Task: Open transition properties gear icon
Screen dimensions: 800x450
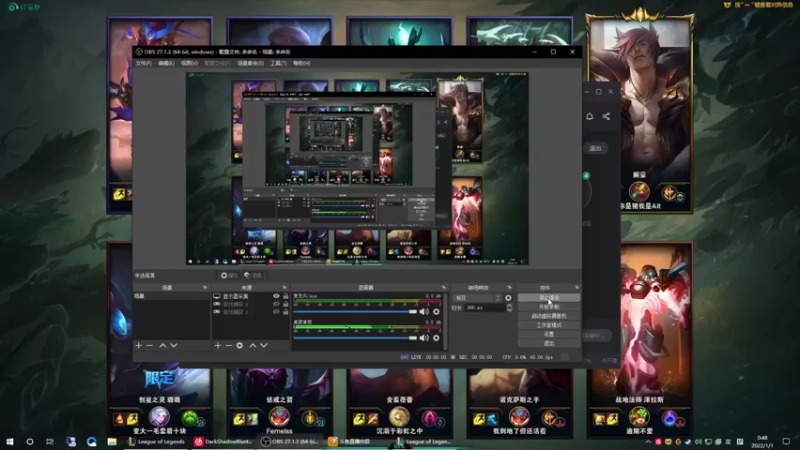Action: coord(508,298)
